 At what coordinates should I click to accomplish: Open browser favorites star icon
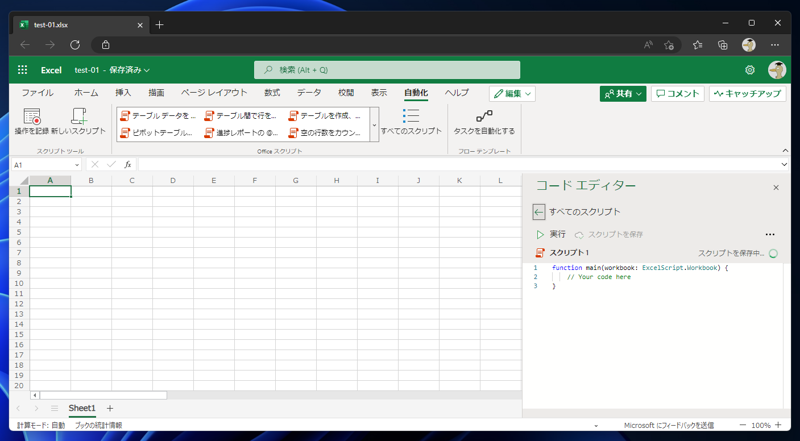pyautogui.click(x=697, y=45)
